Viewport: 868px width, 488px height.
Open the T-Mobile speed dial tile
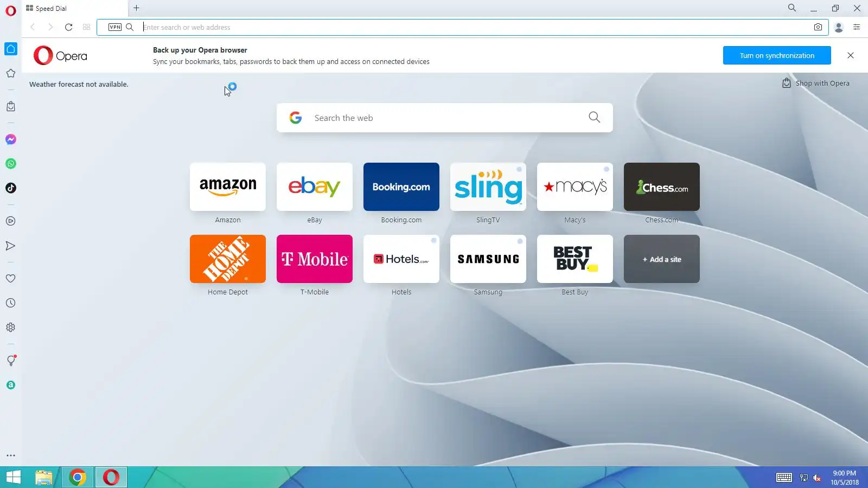[315, 259]
